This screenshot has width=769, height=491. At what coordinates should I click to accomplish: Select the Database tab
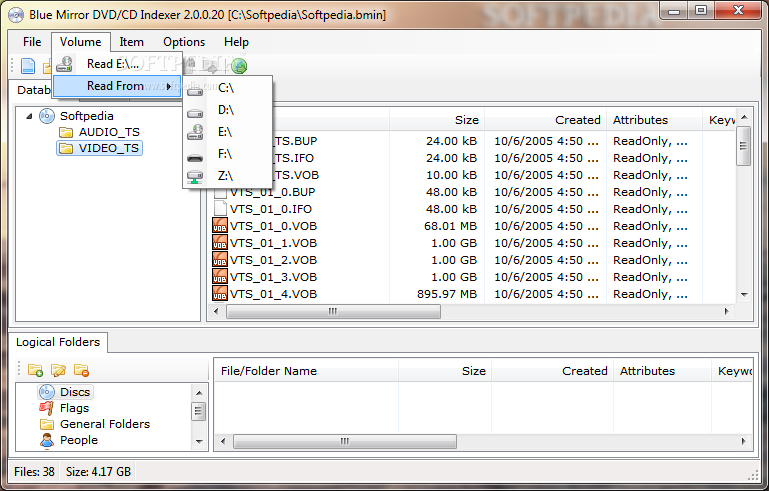[x=31, y=90]
